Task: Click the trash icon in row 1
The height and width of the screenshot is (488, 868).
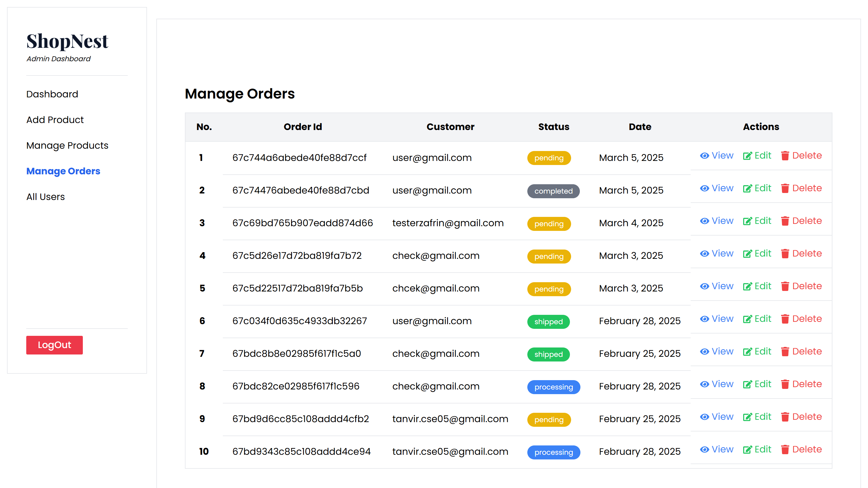Action: [x=785, y=156]
